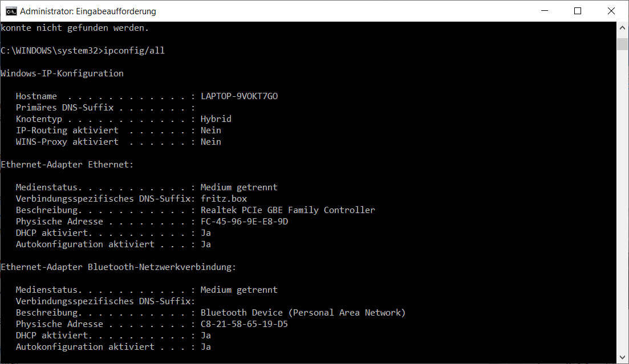The width and height of the screenshot is (629, 364).
Task: Click the empty scrollbar track below thumb
Action: point(623,199)
